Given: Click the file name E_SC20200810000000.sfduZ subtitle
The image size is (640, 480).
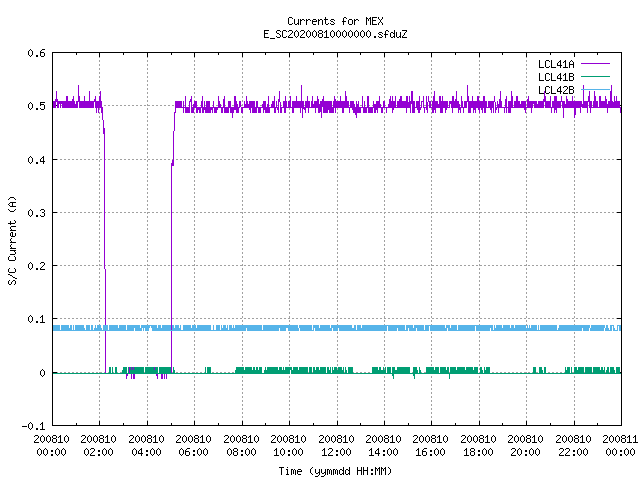Looking at the screenshot, I should [x=335, y=34].
